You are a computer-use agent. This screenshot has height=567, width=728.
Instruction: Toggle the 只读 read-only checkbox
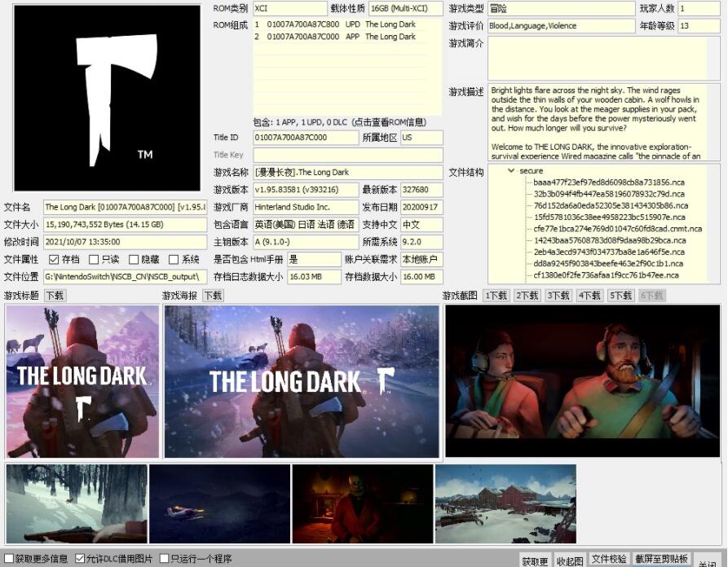[x=94, y=259]
